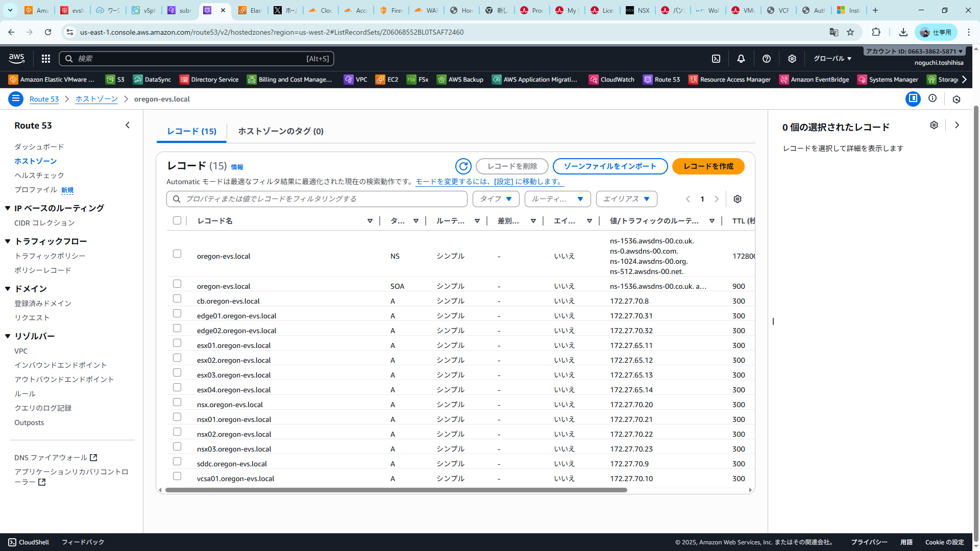
Task: Select checkbox for cb.oregon-evs.local record
Action: (177, 299)
